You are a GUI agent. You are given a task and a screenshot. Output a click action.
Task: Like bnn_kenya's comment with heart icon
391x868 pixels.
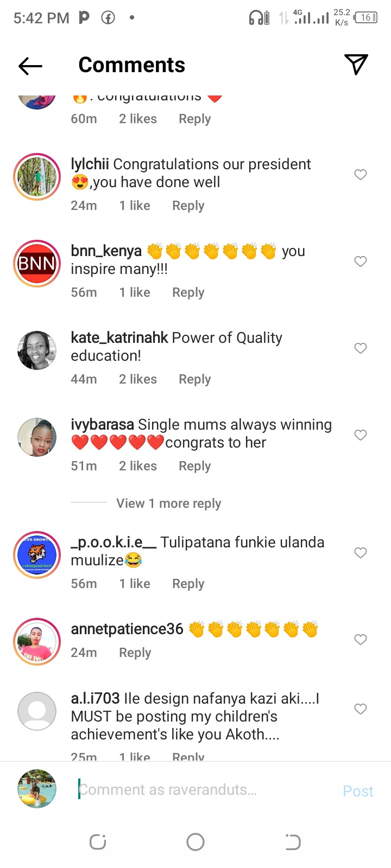361,261
